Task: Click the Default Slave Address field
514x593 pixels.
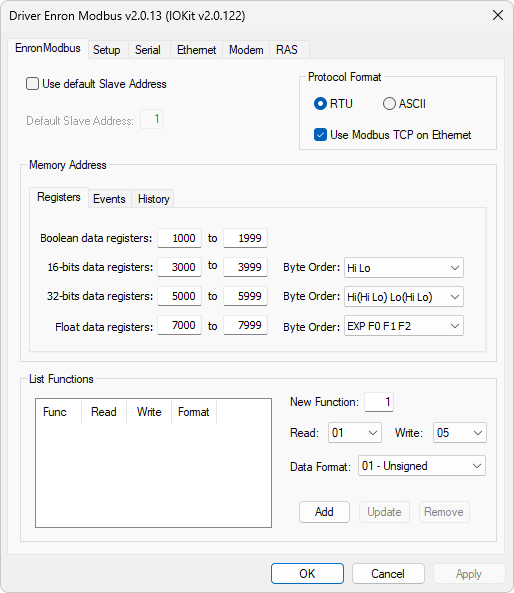Action: 152,119
